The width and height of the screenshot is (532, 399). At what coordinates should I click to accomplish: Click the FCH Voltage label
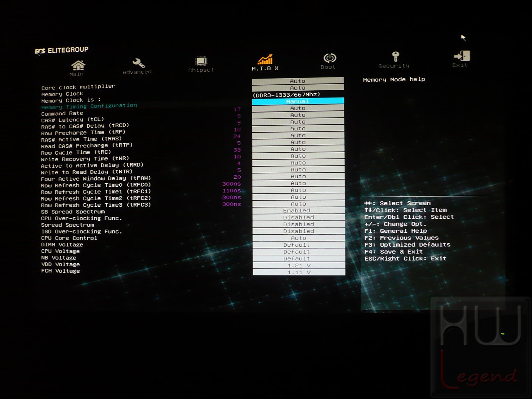point(60,271)
